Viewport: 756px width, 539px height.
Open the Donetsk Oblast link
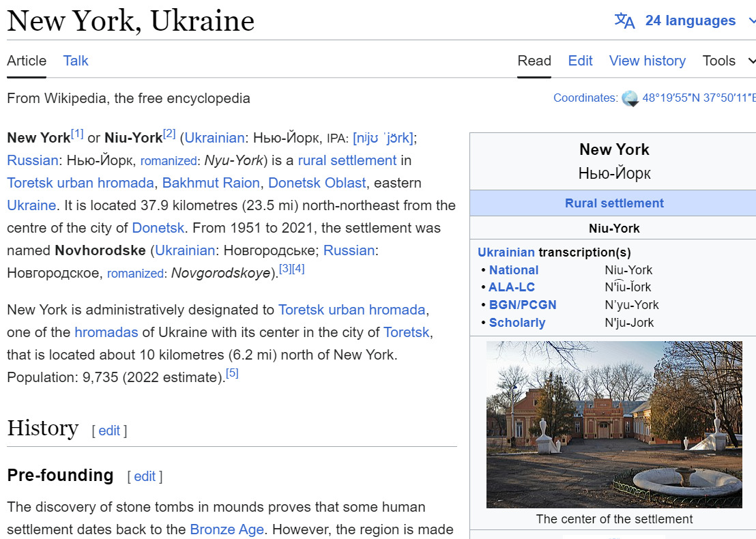pyautogui.click(x=317, y=183)
